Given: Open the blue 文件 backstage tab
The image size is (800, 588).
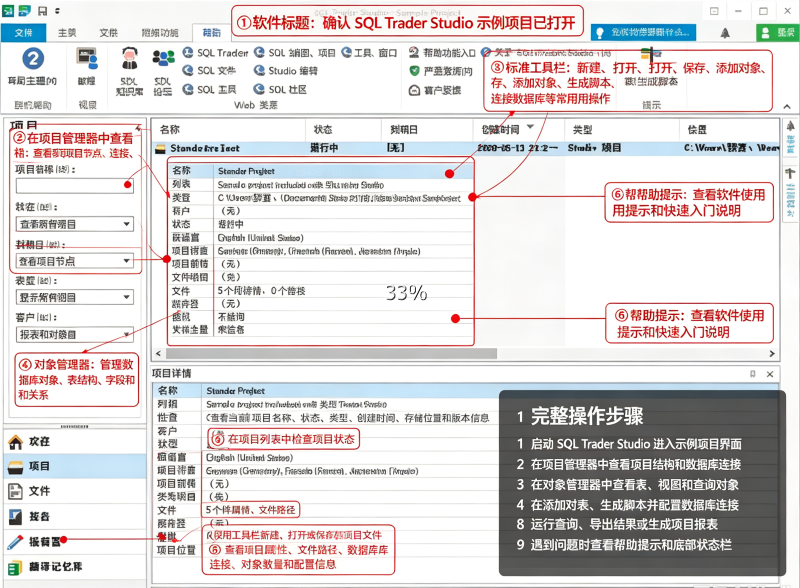Looking at the screenshot, I should 23,33.
